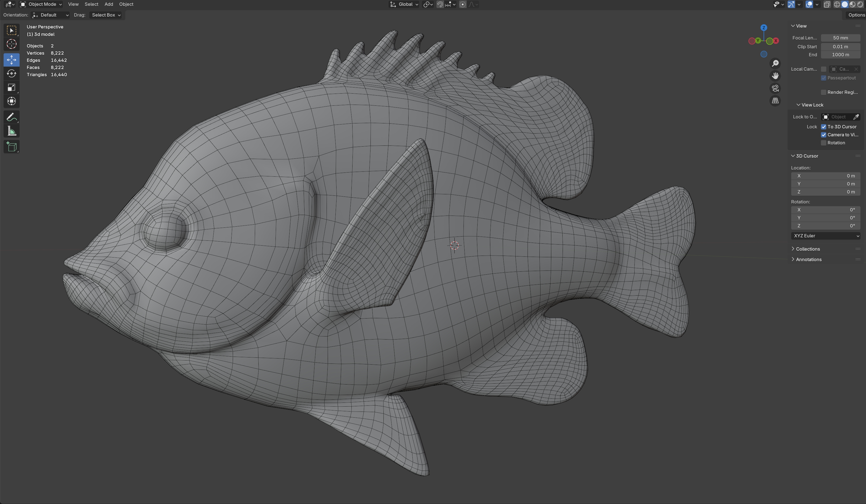Switch to orthographic view using the grid icon
The width and height of the screenshot is (866, 504).
(775, 101)
